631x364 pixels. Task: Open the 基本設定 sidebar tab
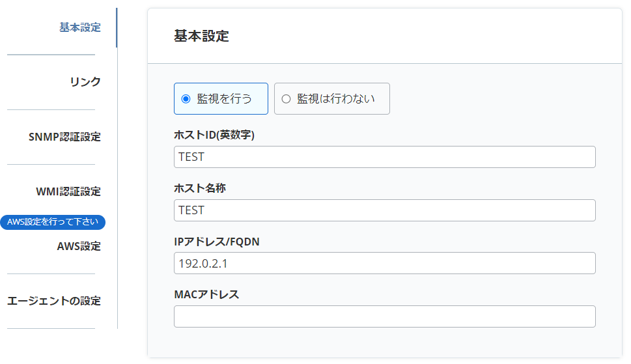[79, 27]
